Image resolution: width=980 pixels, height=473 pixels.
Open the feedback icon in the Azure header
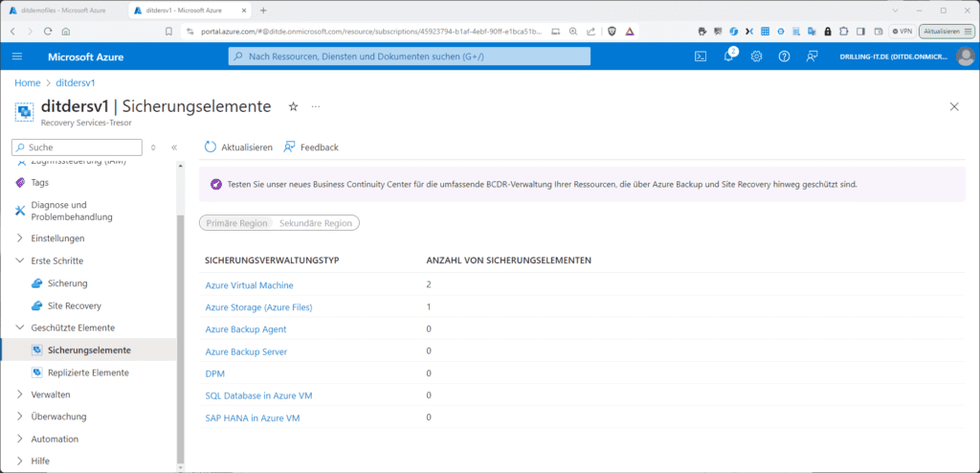click(812, 56)
